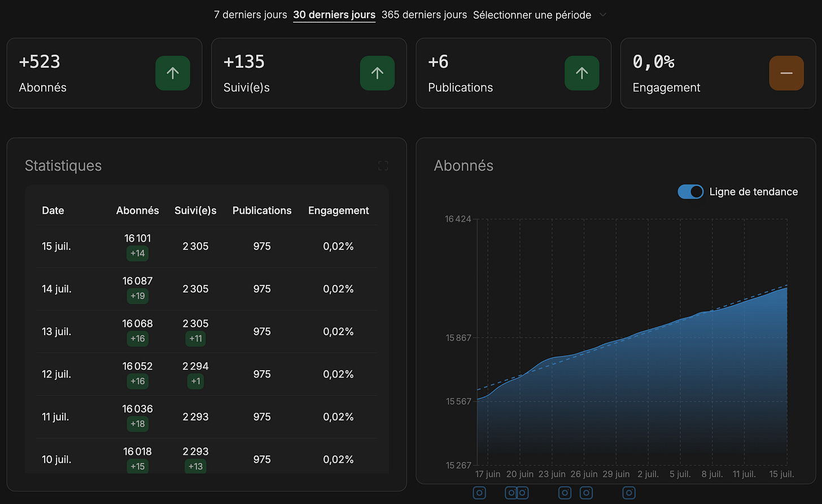Click the Suivi(e)s column header
The width and height of the screenshot is (822, 504).
(195, 211)
